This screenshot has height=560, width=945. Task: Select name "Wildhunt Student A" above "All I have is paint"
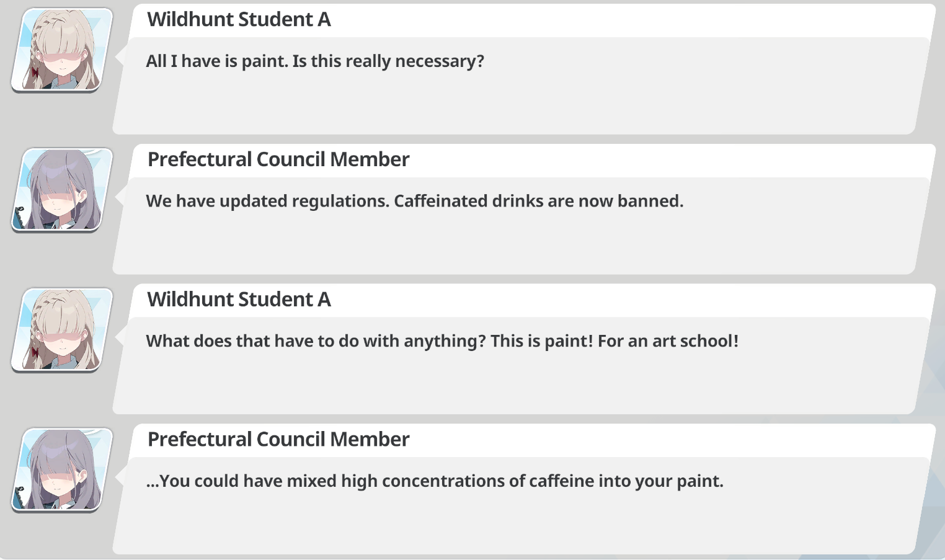click(x=239, y=19)
